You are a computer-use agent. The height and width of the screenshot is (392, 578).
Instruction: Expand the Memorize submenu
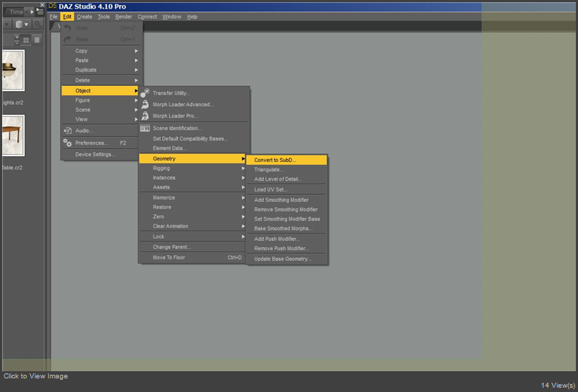point(192,198)
